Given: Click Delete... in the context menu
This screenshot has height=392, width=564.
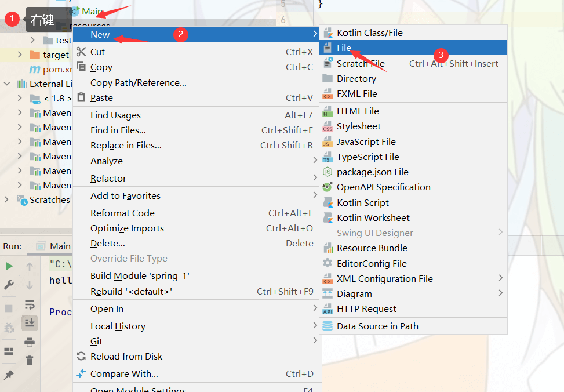Looking at the screenshot, I should point(196,244).
